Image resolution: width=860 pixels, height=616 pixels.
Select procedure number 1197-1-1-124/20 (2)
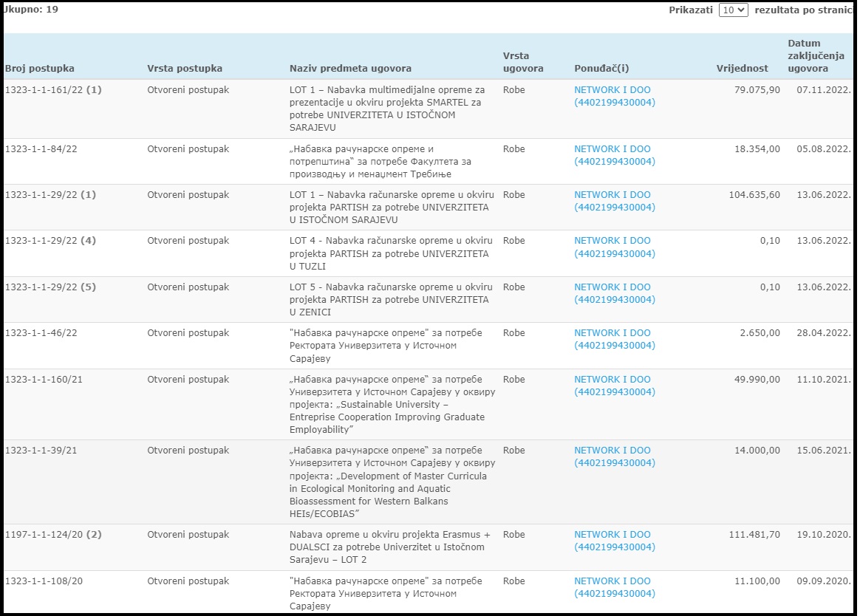[x=53, y=534]
